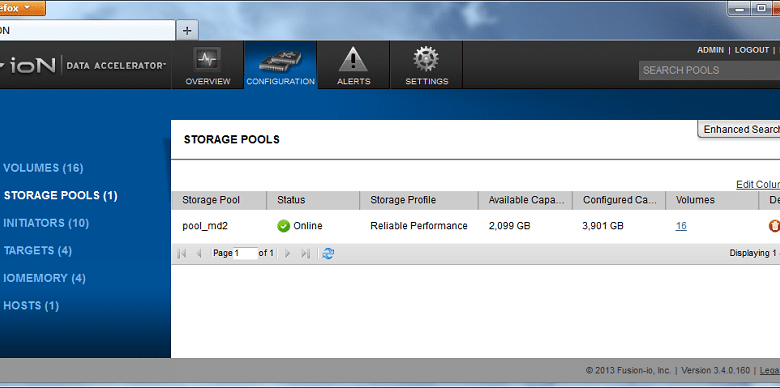Click the Settings gear icon
780x388 pixels.
(x=426, y=60)
